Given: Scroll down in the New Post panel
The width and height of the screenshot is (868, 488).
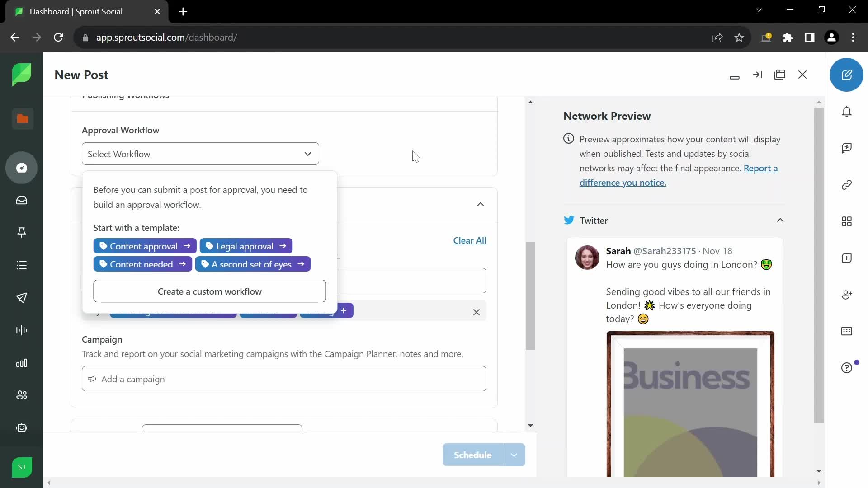Looking at the screenshot, I should pos(531,426).
